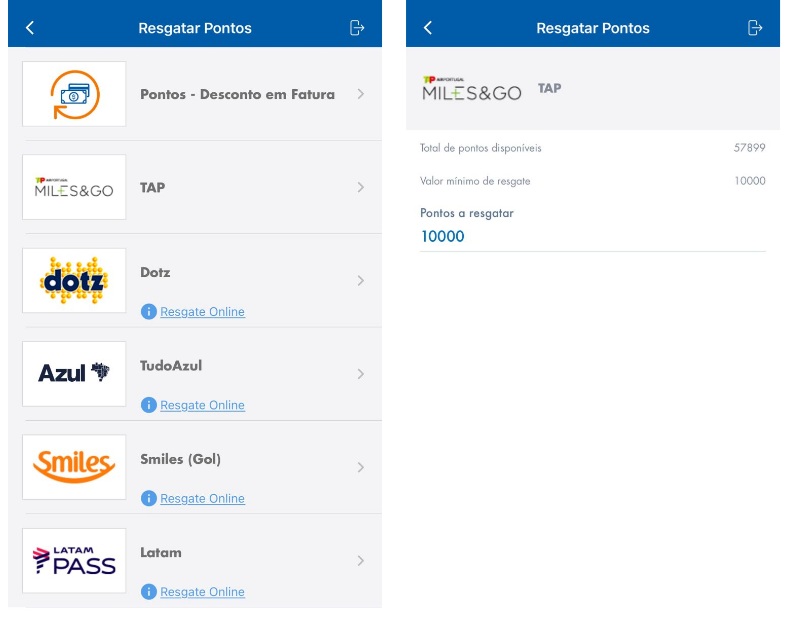
Task: Tap the logout icon on left screen
Action: click(357, 28)
